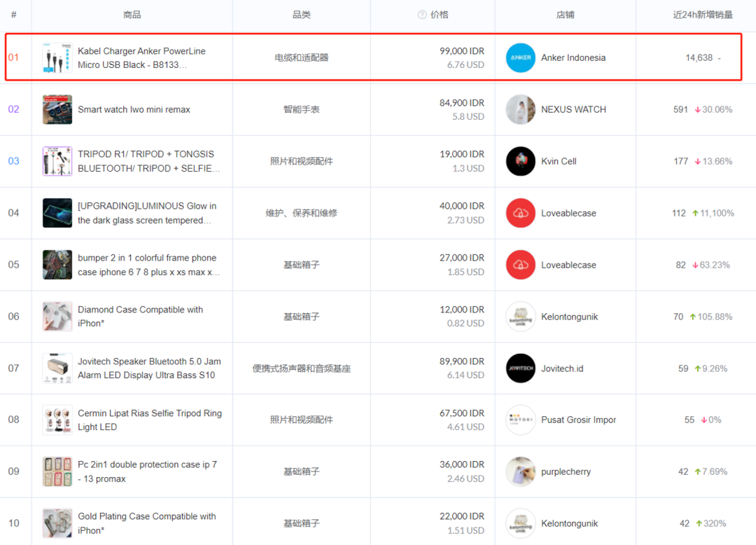
Task: Click the 电缆和适配器 category
Action: (301, 58)
